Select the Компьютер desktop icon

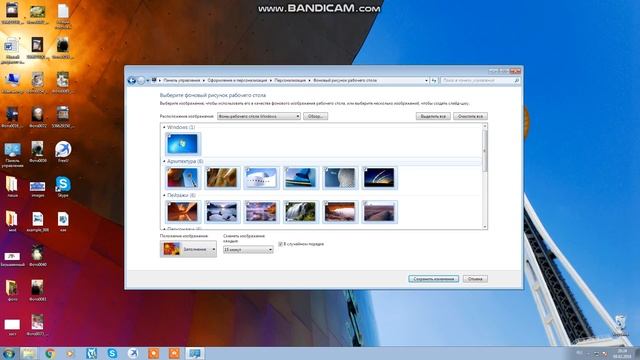(x=12, y=83)
